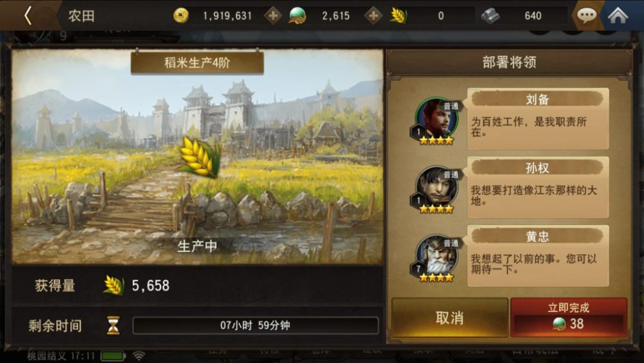Select 刘备 general portrait
The height and width of the screenshot is (363, 644).
pos(436,121)
